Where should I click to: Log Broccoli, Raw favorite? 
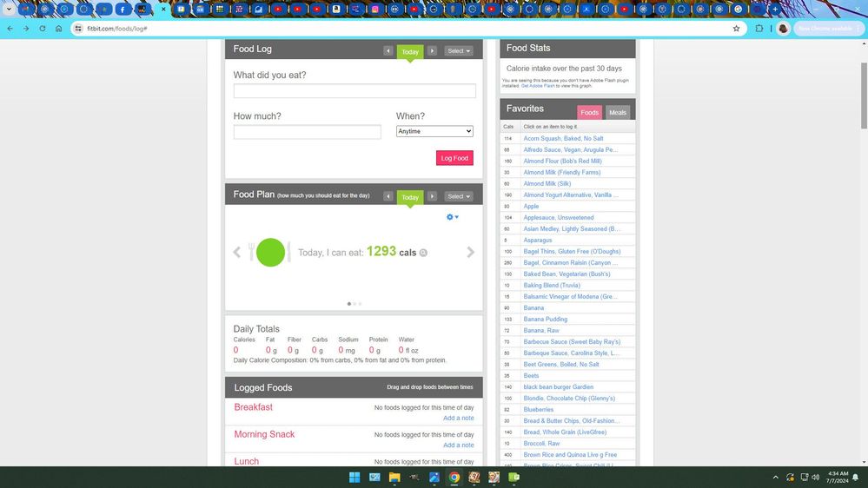[541, 443]
